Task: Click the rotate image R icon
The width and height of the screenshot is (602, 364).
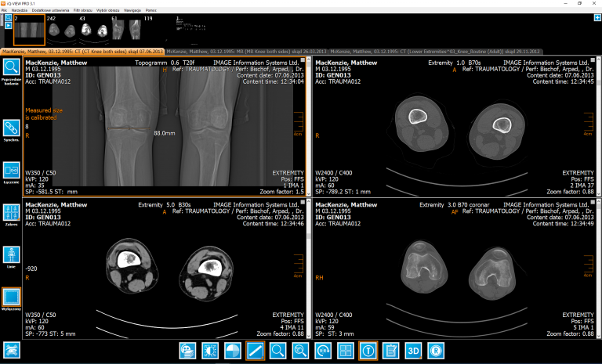Action: (323, 351)
